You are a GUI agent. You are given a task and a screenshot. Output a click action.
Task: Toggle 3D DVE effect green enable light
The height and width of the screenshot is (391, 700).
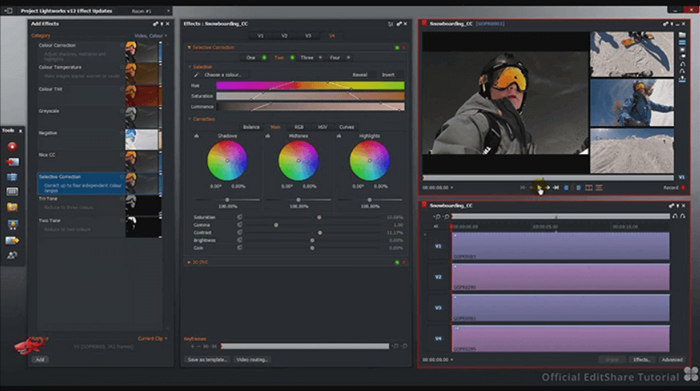[397, 262]
